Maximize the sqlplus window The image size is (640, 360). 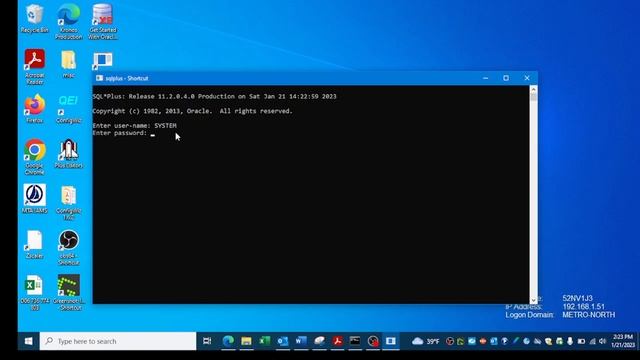pyautogui.click(x=506, y=78)
